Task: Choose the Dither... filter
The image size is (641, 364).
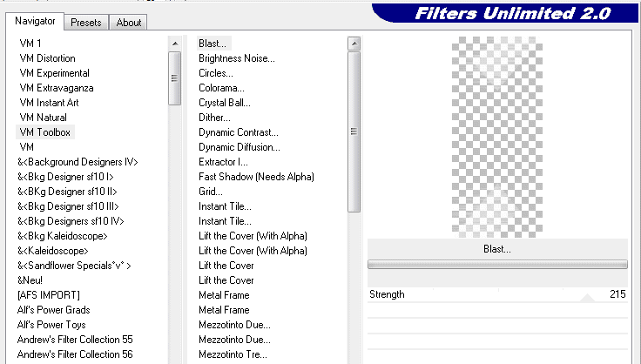Action: 214,118
